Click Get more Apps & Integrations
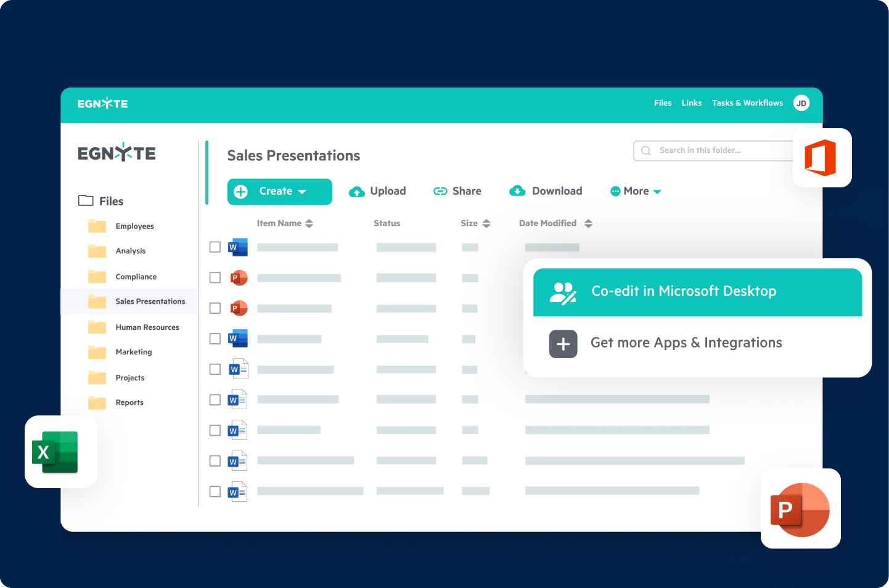The height and width of the screenshot is (588, 889). [686, 343]
